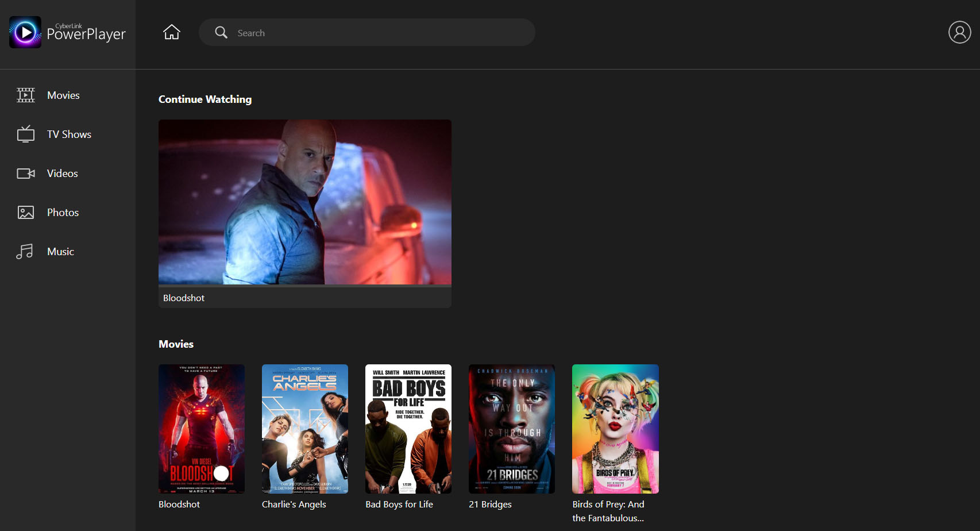
Task: Resume Bloodshot from Continue Watching thumbnail
Action: tap(305, 202)
